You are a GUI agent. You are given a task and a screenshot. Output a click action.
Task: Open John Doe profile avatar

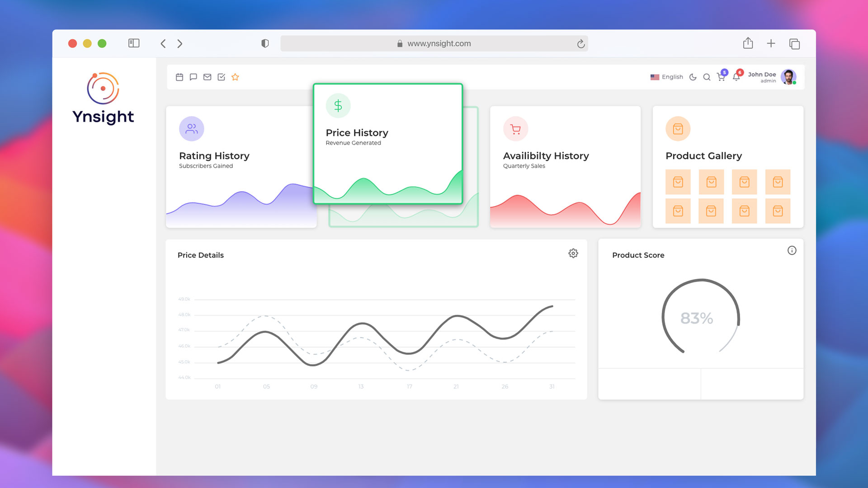pos(789,77)
